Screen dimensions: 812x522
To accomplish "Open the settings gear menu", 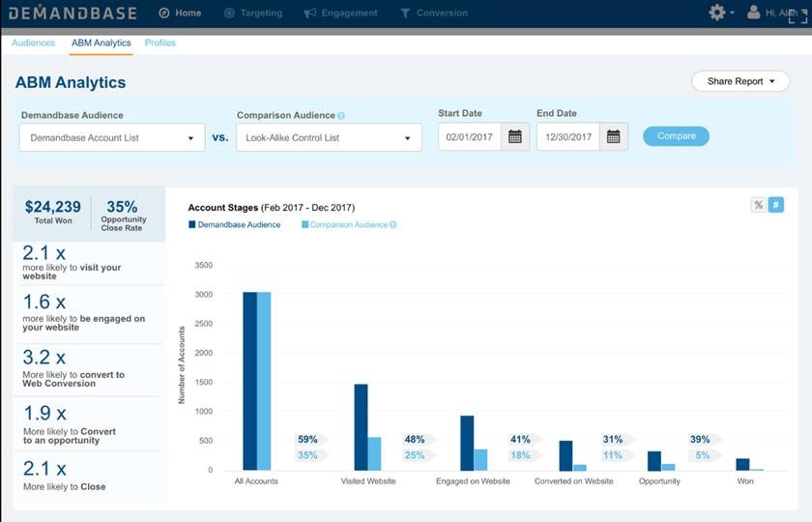I will [x=717, y=13].
